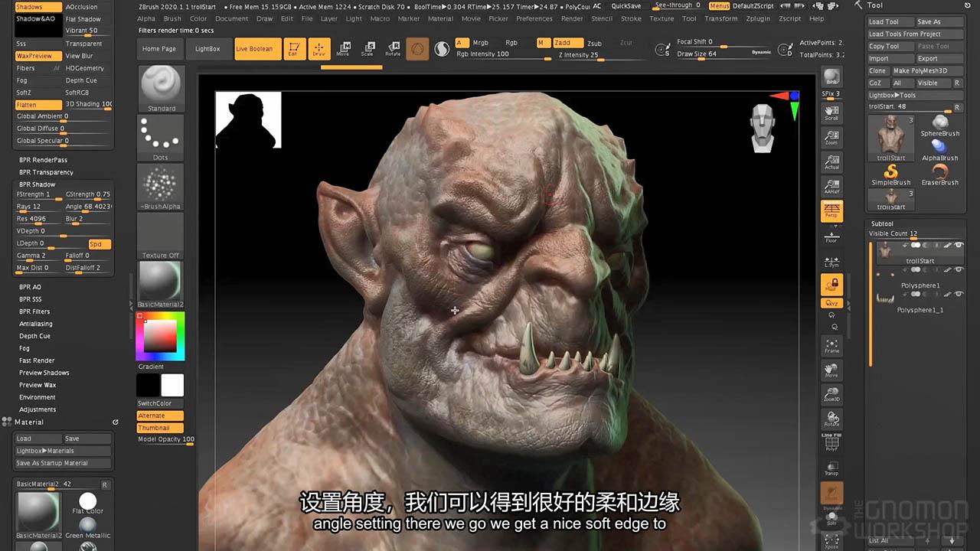980x551 pixels.
Task: Click the Edit mode icon
Action: pyautogui.click(x=293, y=49)
